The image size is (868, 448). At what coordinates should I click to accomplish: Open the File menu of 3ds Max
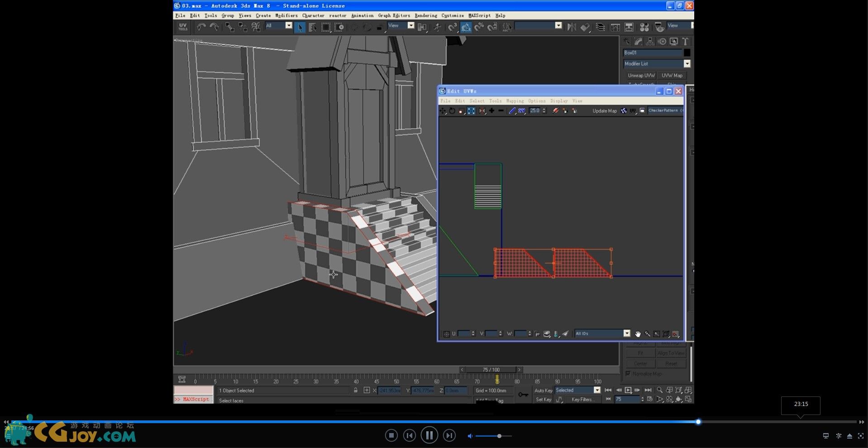pos(180,15)
